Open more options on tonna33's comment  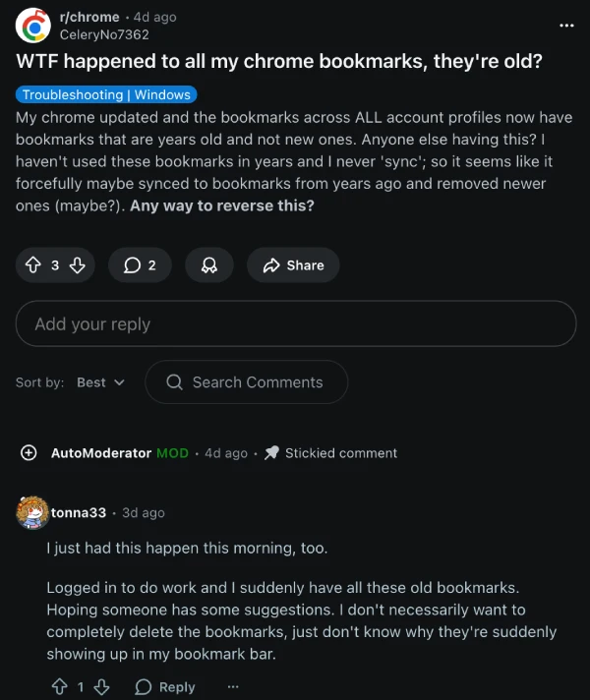[232, 686]
